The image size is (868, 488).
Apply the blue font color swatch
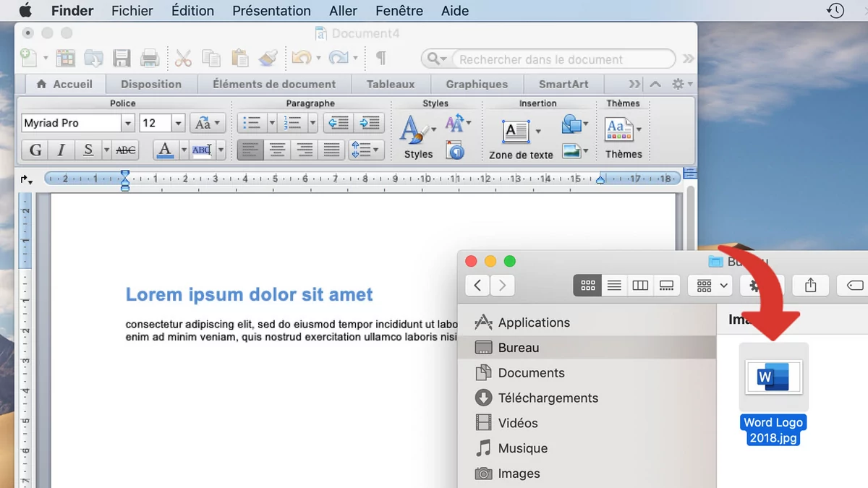pos(166,150)
